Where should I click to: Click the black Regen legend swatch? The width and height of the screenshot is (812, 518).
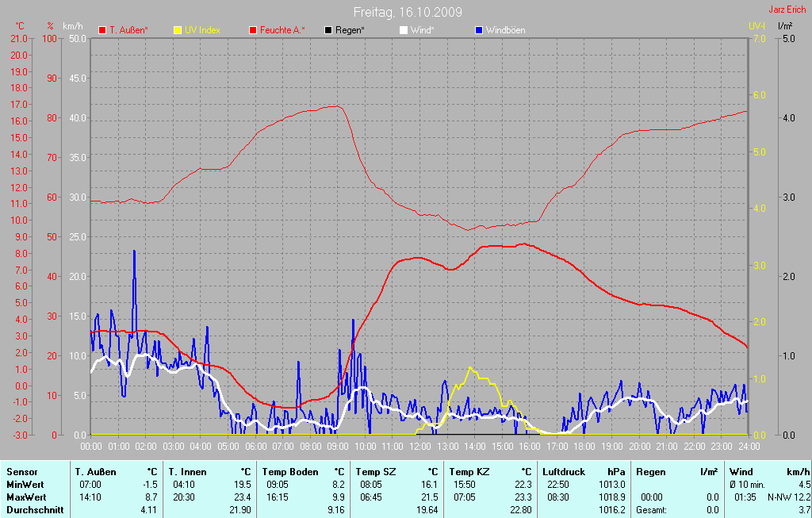point(328,30)
